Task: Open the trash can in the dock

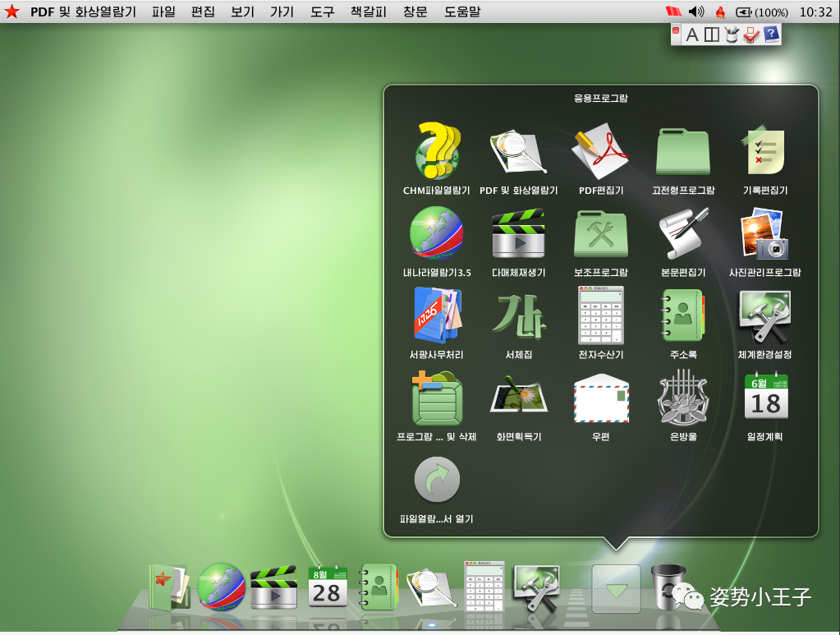Action: coord(668,587)
